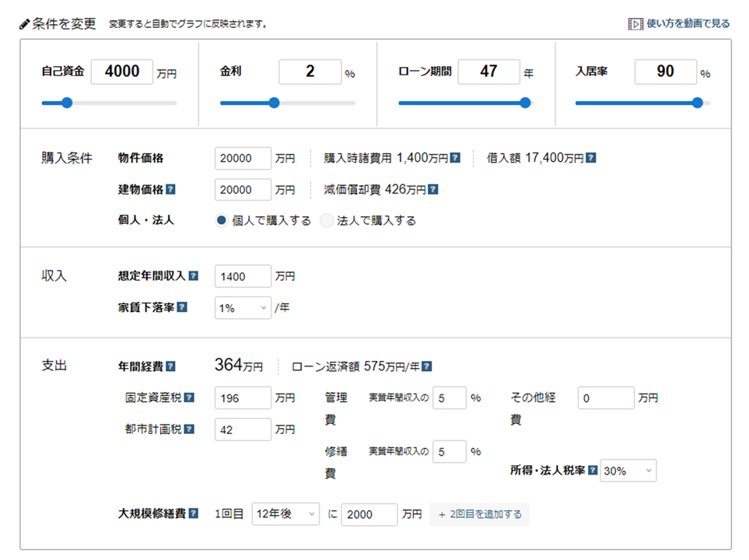Click the 金利 slider handle
The width and height of the screenshot is (749, 560).
click(274, 103)
